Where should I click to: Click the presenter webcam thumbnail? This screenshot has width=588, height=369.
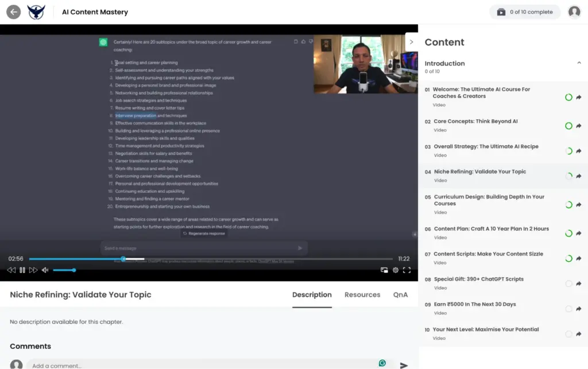tap(366, 64)
